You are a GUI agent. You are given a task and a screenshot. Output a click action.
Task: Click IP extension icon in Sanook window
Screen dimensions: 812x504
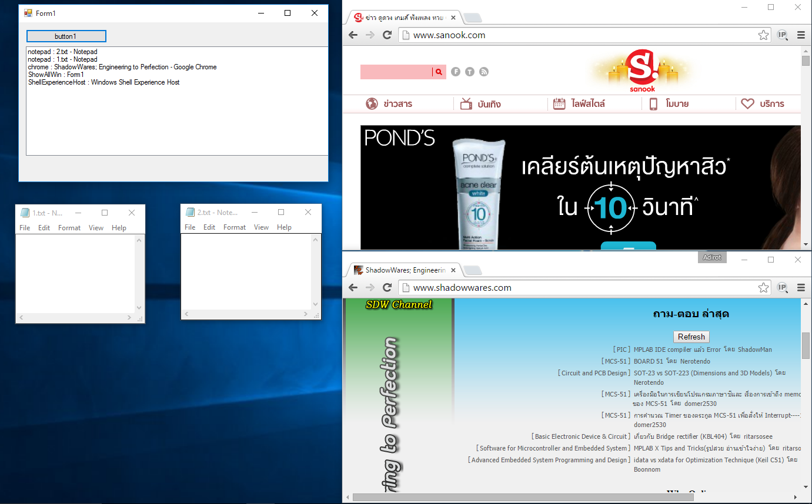coord(782,35)
